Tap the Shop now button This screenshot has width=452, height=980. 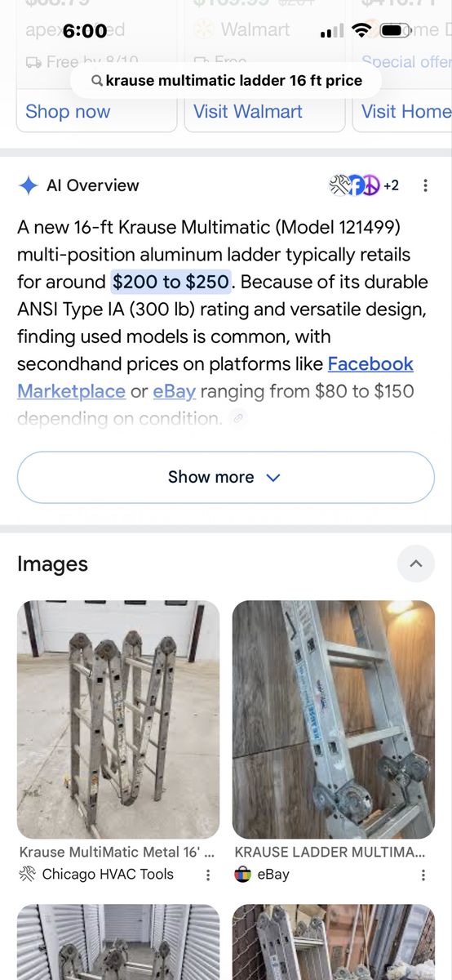click(68, 112)
